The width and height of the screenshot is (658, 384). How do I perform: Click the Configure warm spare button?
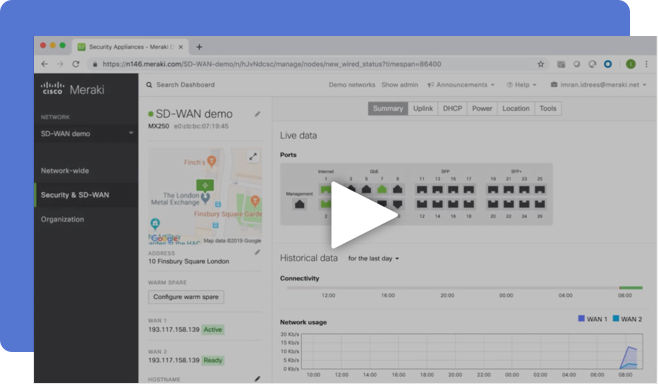coord(186,297)
